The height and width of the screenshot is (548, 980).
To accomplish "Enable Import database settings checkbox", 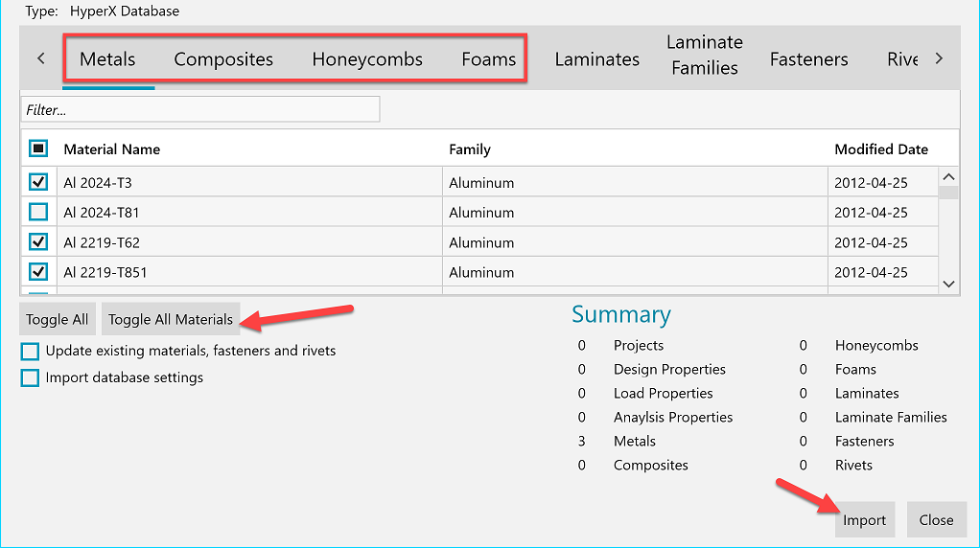I will [x=30, y=378].
